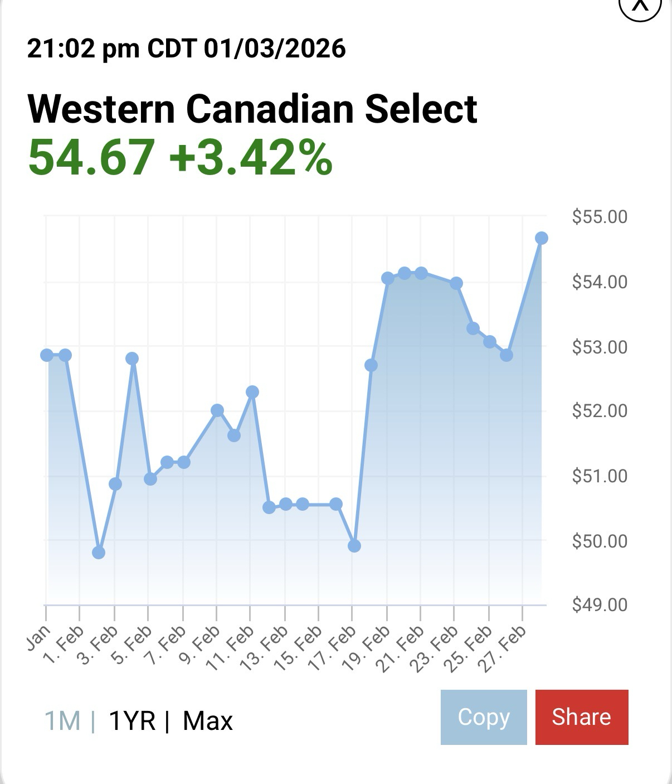Switch to the 1YR time range

pyautogui.click(x=132, y=720)
